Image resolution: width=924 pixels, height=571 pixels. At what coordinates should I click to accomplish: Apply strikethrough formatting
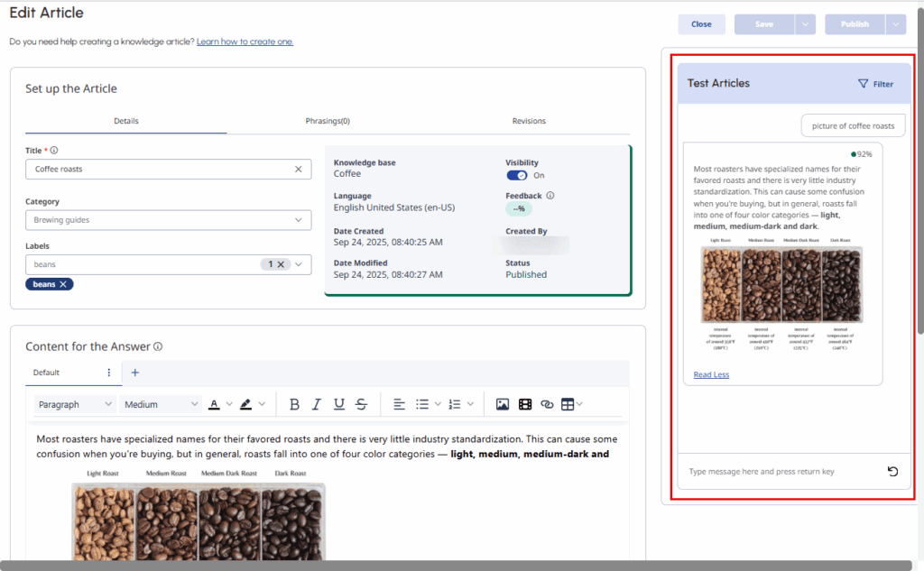tap(360, 403)
